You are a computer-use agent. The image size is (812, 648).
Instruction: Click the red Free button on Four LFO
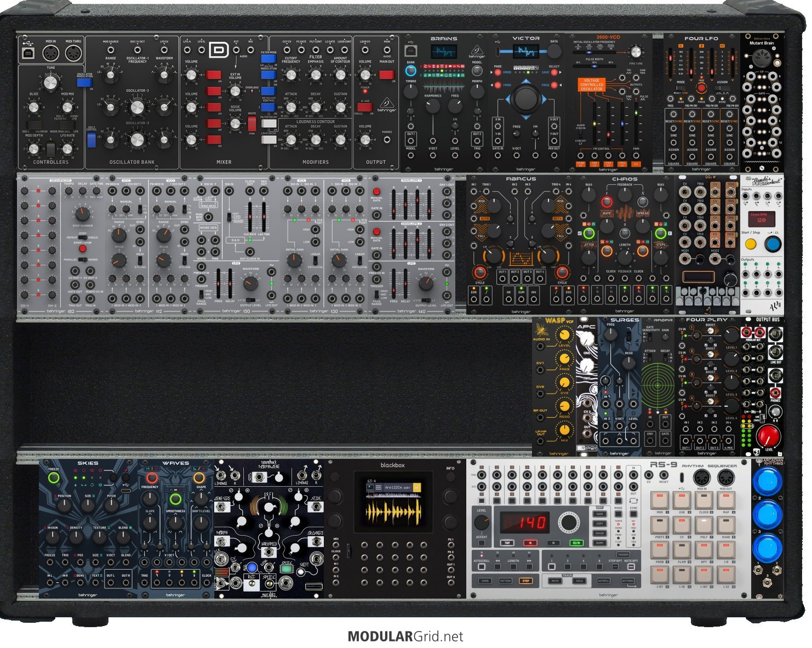coord(701,87)
